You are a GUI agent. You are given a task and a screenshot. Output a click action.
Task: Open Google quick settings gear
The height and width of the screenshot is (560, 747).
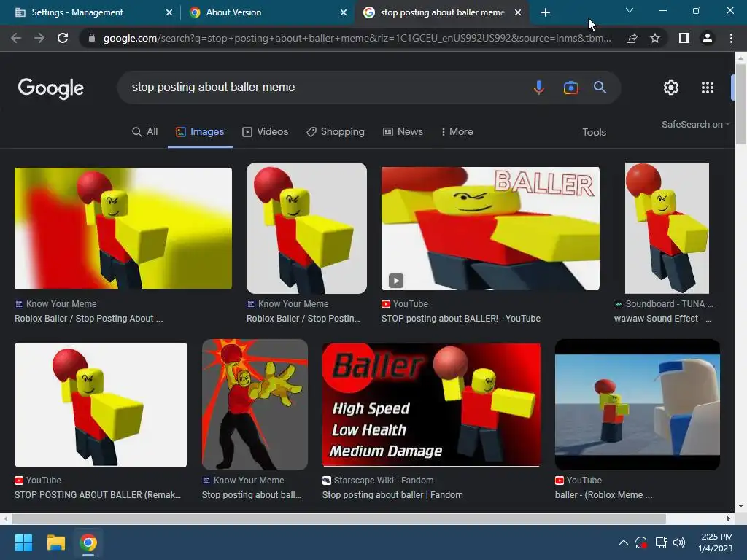click(x=671, y=87)
